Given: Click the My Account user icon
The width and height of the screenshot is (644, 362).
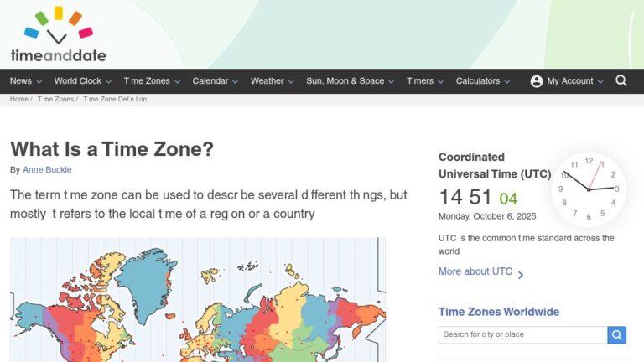Looking at the screenshot, I should 537,81.
